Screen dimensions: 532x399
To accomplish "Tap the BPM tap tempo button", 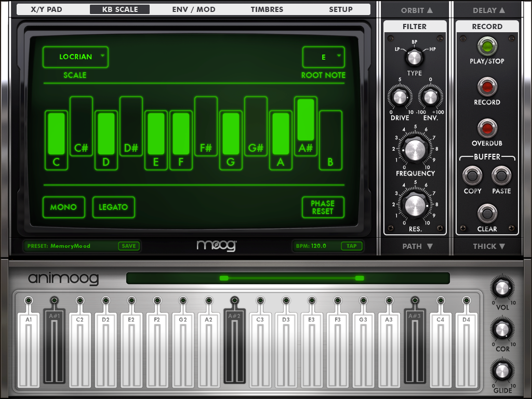I will pyautogui.click(x=352, y=246).
